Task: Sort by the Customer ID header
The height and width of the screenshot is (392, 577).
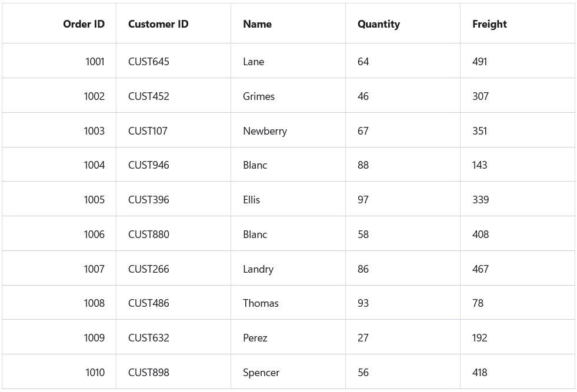Action: coord(158,24)
